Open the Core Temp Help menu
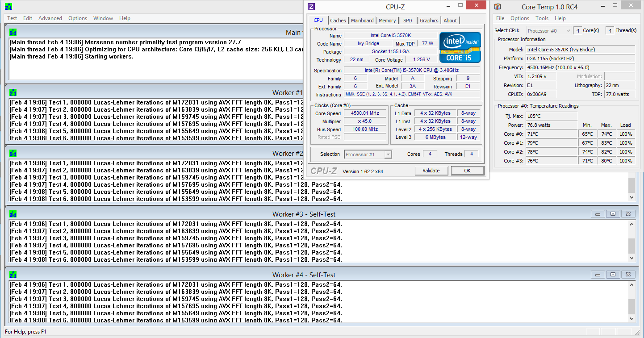The width and height of the screenshot is (644, 338). tap(560, 18)
